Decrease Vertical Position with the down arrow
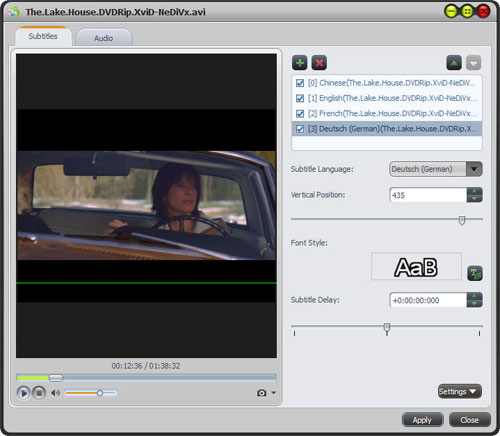The height and width of the screenshot is (436, 500). 474,199
